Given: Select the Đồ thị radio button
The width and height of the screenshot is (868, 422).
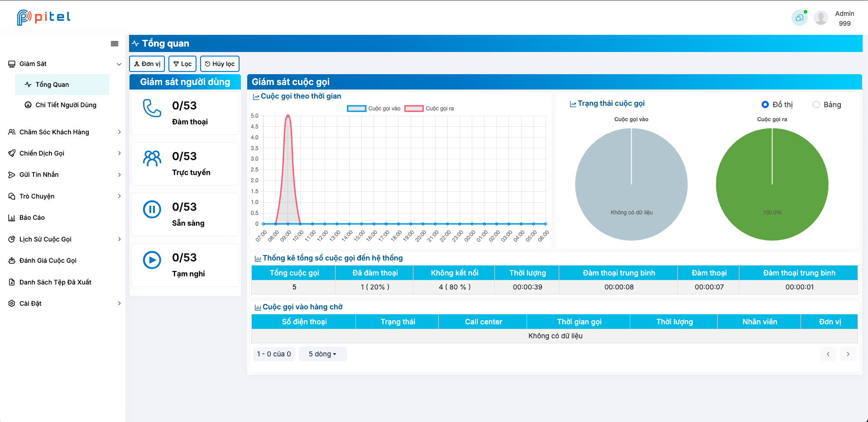Looking at the screenshot, I should pyautogui.click(x=765, y=104).
